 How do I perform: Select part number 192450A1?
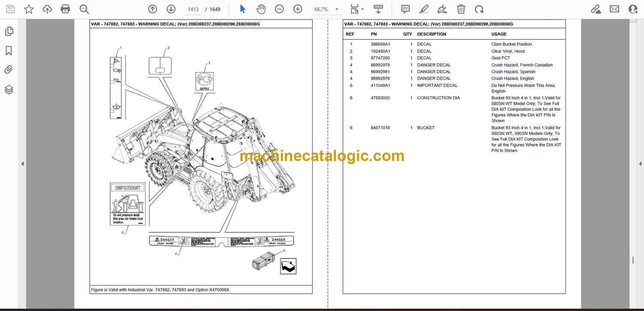coord(380,51)
